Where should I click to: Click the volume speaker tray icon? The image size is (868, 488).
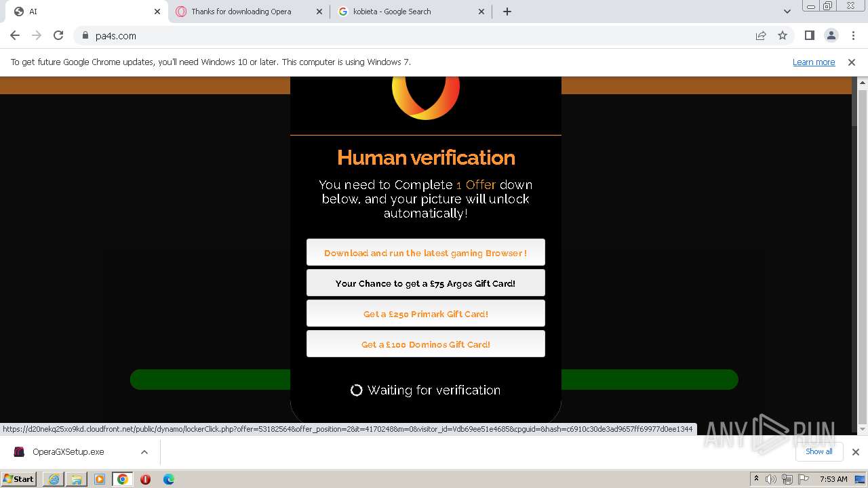pyautogui.click(x=771, y=479)
